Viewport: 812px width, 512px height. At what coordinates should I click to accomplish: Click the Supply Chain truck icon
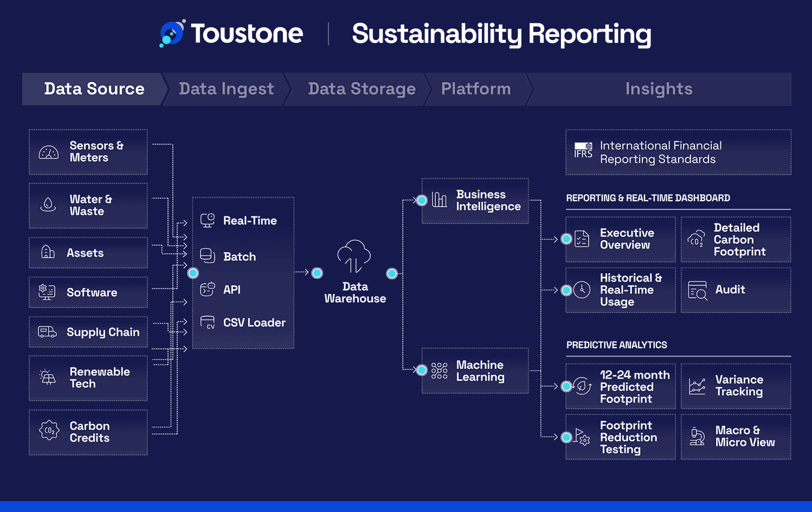47,332
